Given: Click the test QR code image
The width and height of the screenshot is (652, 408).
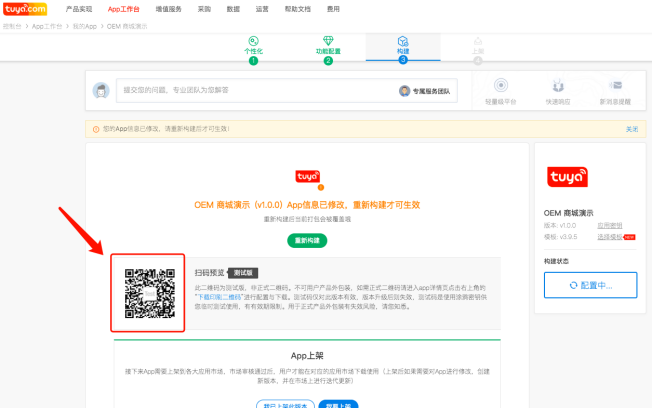Looking at the screenshot, I should [150, 294].
